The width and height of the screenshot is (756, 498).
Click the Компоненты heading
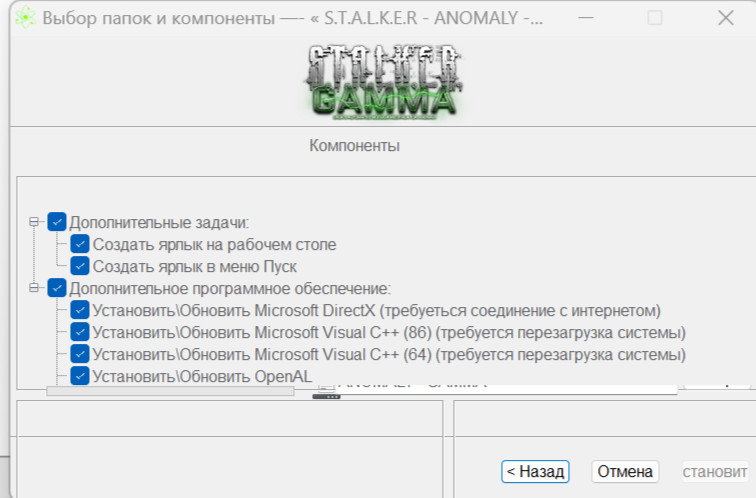[354, 145]
